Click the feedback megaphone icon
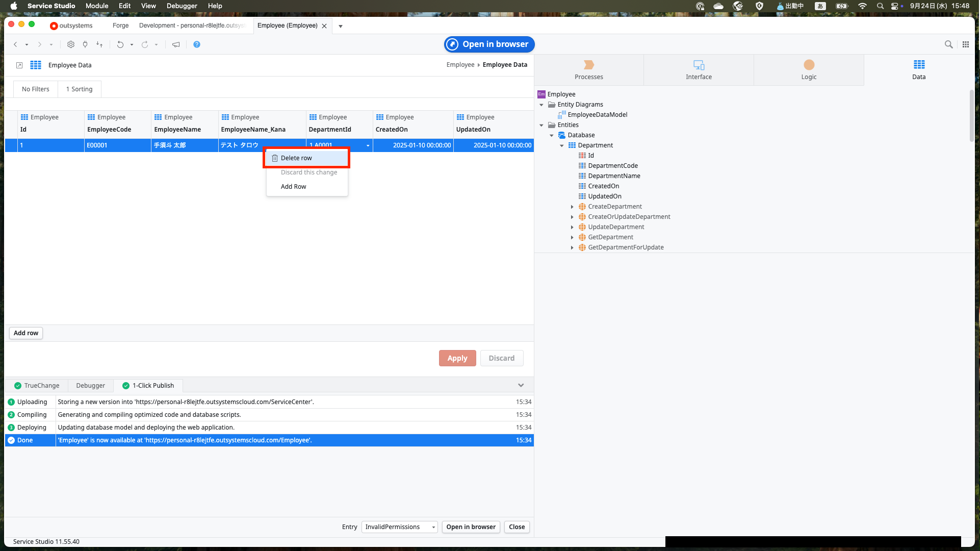 click(x=176, y=44)
